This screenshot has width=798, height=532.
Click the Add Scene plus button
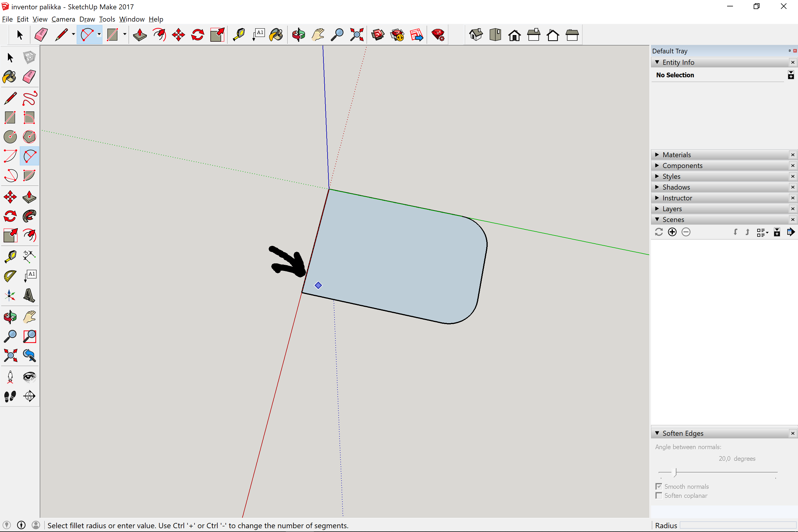[672, 232]
